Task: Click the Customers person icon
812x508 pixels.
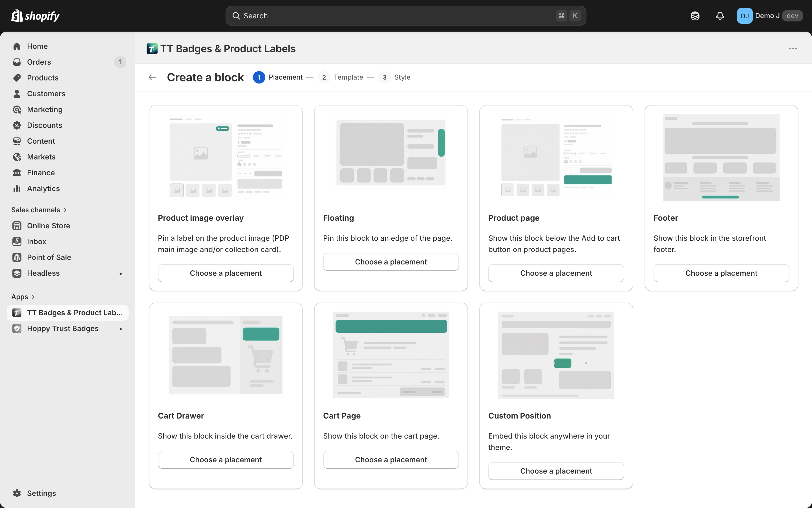Action: pyautogui.click(x=17, y=93)
